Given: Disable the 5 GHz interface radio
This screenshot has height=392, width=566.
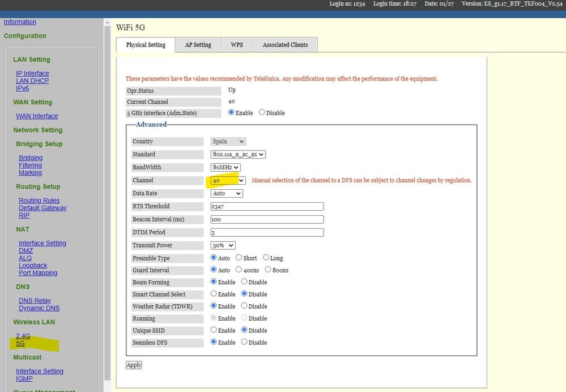Looking at the screenshot, I should [x=262, y=113].
